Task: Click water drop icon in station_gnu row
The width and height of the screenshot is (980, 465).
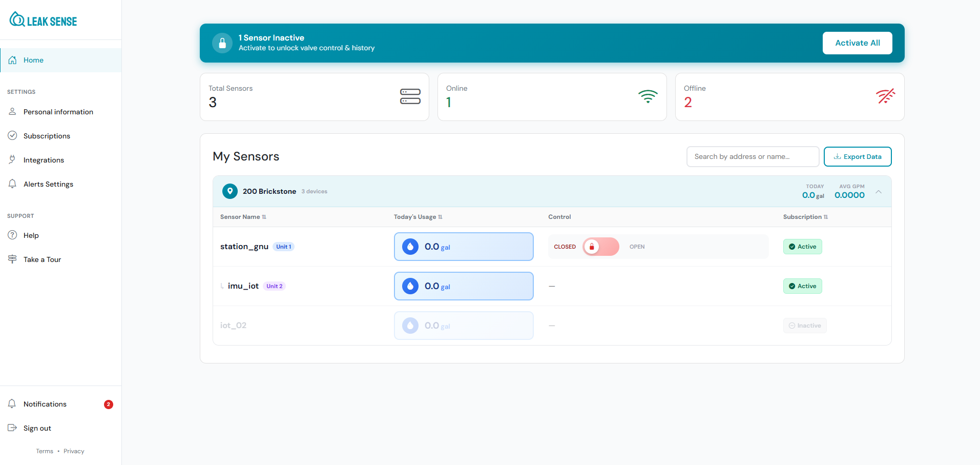Action: tap(410, 247)
